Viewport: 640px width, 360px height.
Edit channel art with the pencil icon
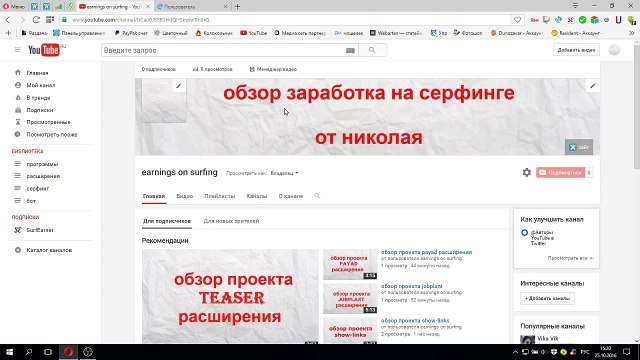click(593, 86)
